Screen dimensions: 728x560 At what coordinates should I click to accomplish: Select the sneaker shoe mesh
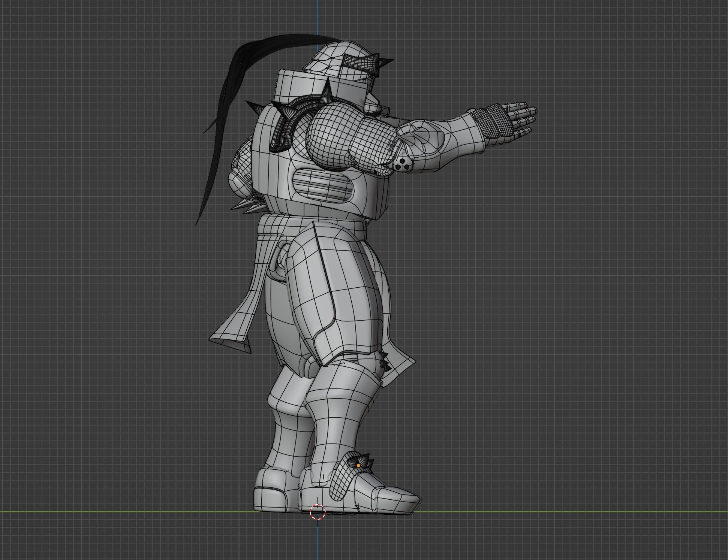[375, 498]
